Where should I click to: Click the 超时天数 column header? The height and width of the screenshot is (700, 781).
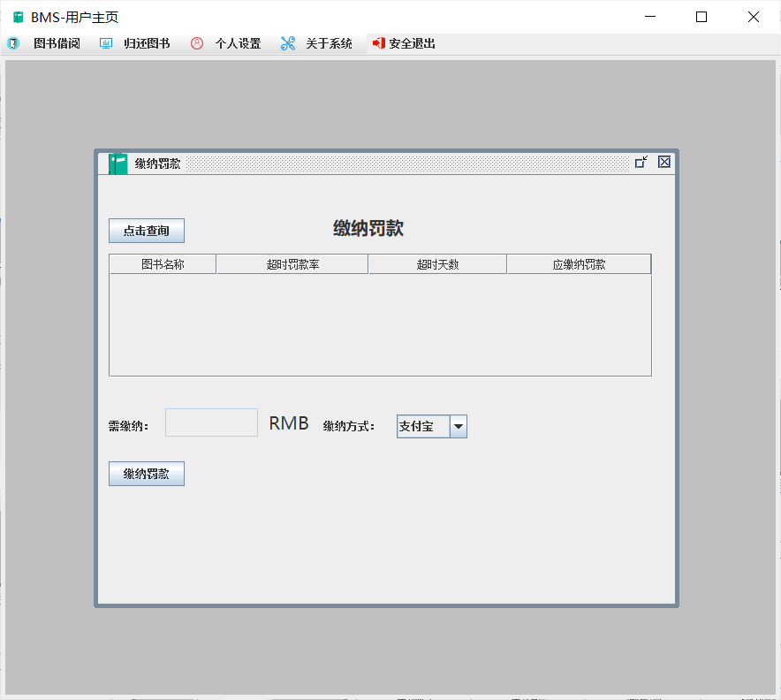pos(436,263)
